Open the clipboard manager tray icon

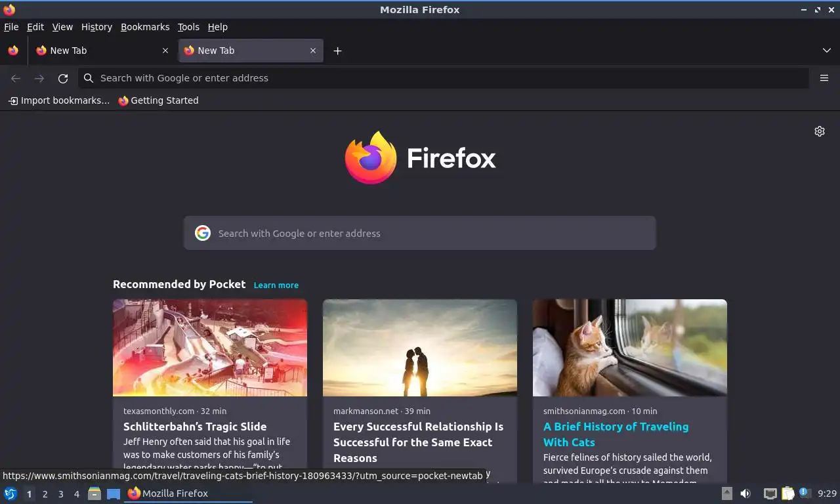coord(787,493)
